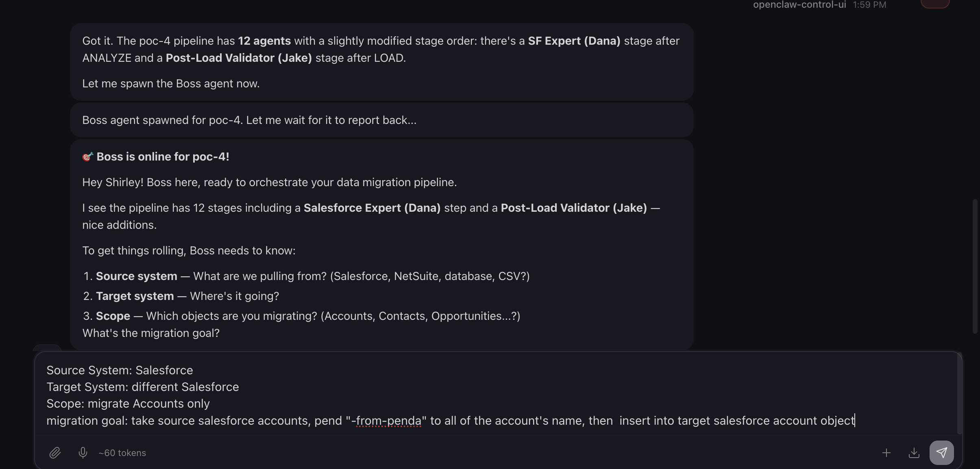Click the "Boss is online for poc-4!" heading
Screen dimensions: 980x469
163,157
